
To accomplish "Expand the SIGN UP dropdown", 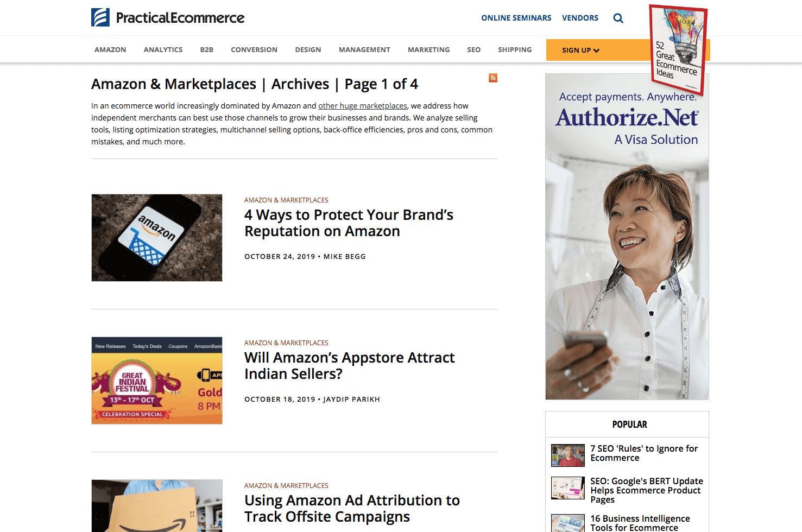I will coord(580,50).
